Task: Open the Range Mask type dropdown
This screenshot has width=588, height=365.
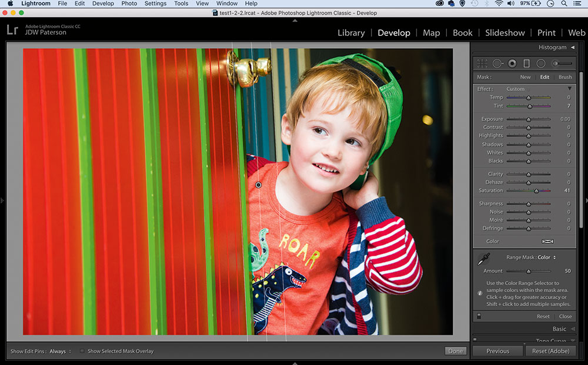Action: pos(547,257)
